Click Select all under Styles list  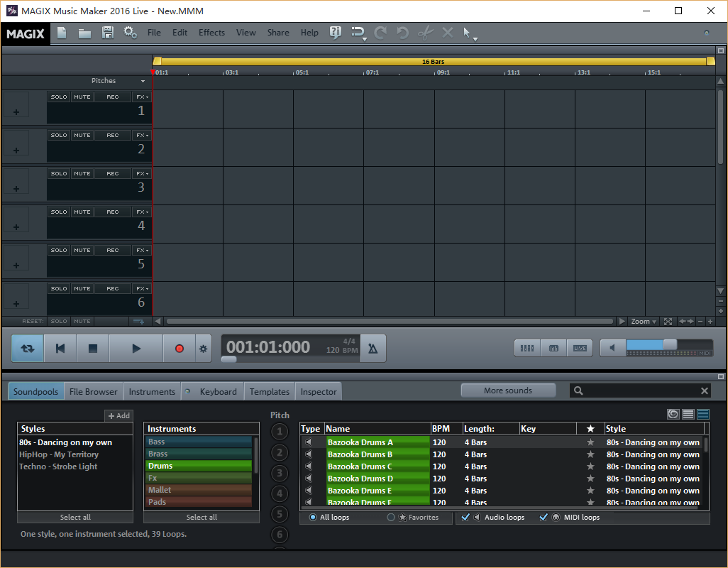point(75,517)
